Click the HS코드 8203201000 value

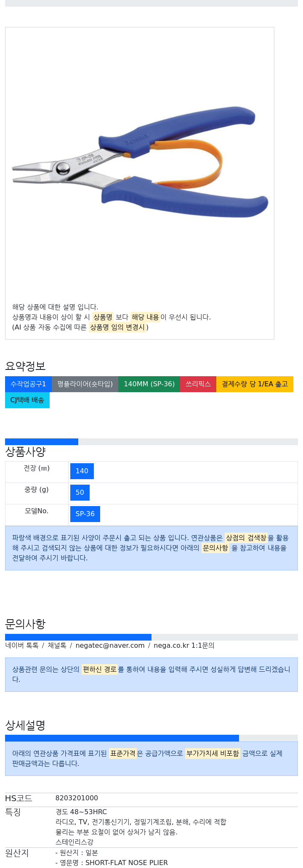tap(77, 798)
